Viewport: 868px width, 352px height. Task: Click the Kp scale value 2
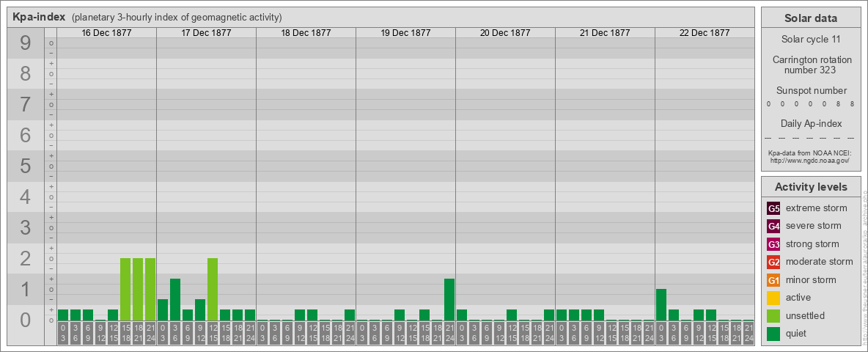[x=26, y=258]
